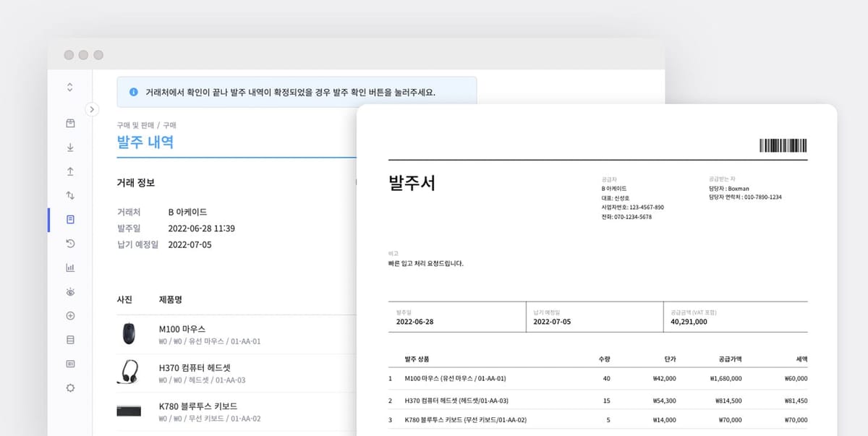Collapse the sidebar using the up-down chevrons

coord(69,87)
